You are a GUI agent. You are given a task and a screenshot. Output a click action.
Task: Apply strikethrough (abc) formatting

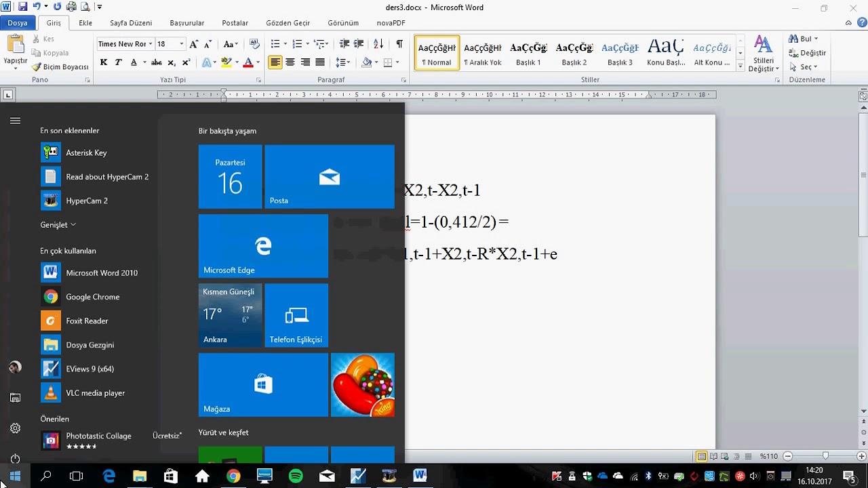(157, 62)
